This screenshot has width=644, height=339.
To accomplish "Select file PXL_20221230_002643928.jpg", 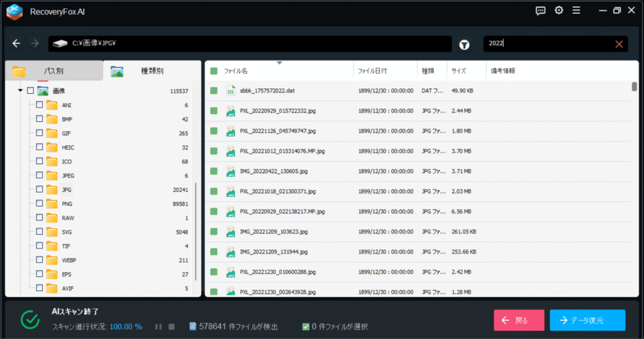I will (x=277, y=292).
